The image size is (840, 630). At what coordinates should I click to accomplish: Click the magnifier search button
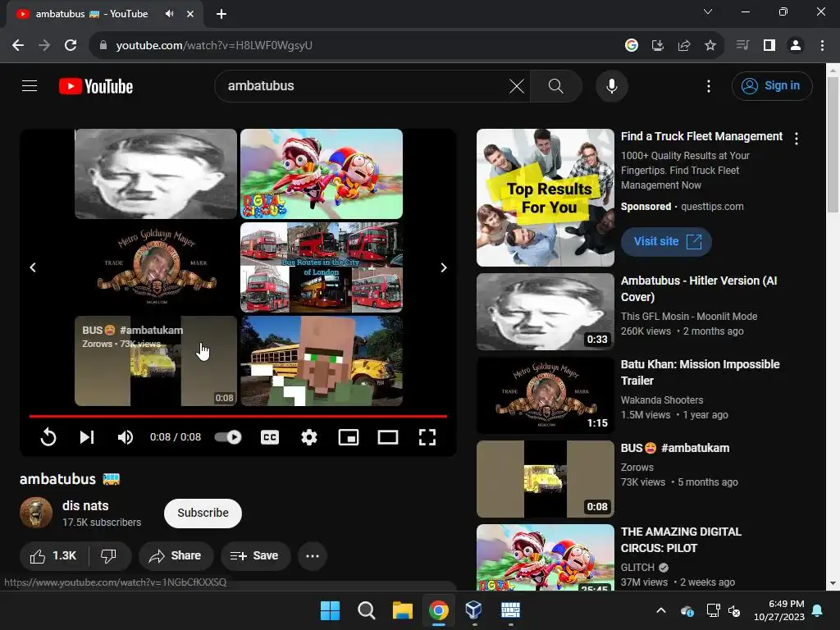(556, 85)
